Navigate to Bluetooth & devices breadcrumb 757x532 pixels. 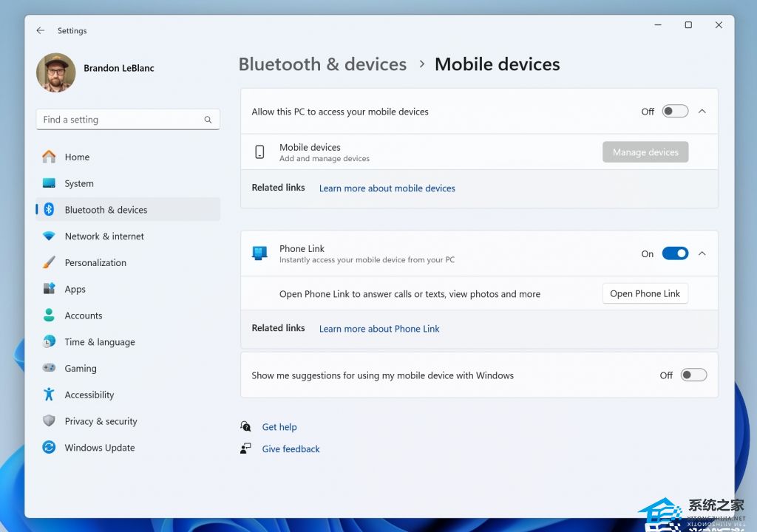pyautogui.click(x=322, y=64)
